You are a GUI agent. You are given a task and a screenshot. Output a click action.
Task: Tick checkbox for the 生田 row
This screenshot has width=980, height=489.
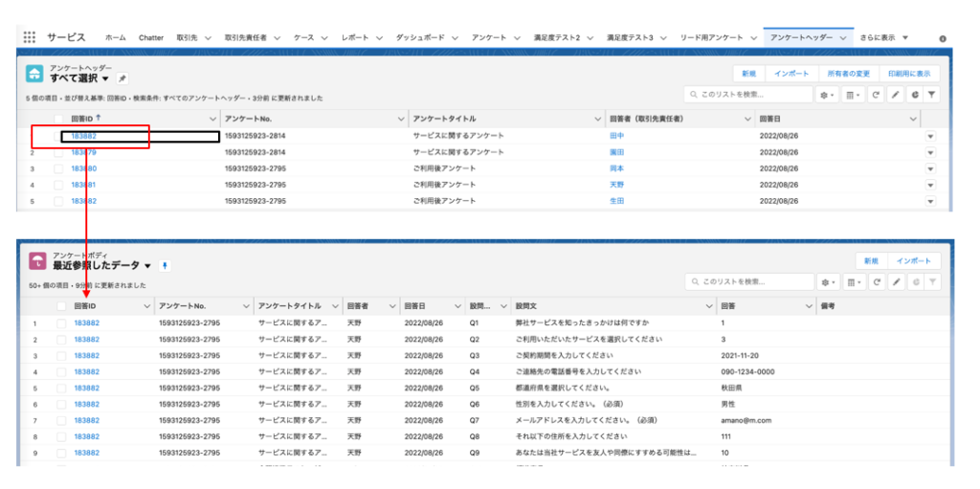pyautogui.click(x=58, y=201)
